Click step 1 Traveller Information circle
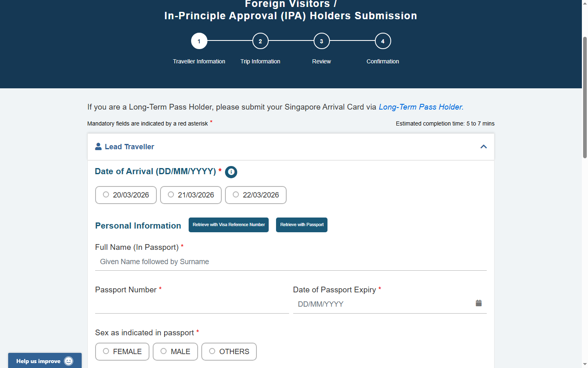The width and height of the screenshot is (588, 368). point(199,41)
